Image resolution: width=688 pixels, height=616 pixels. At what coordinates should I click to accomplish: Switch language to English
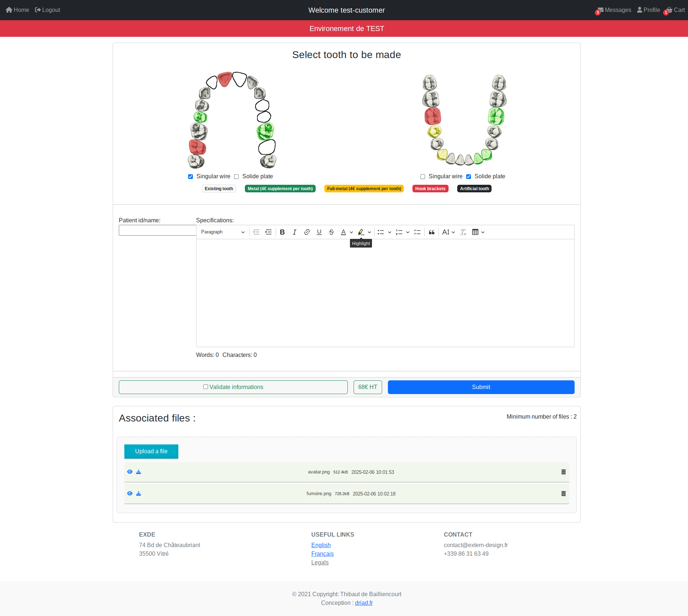[x=321, y=545]
